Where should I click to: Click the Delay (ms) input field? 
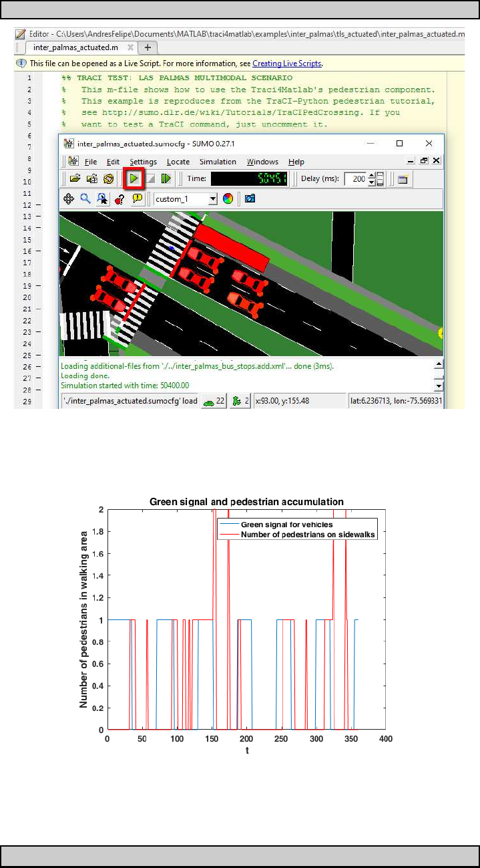point(355,179)
